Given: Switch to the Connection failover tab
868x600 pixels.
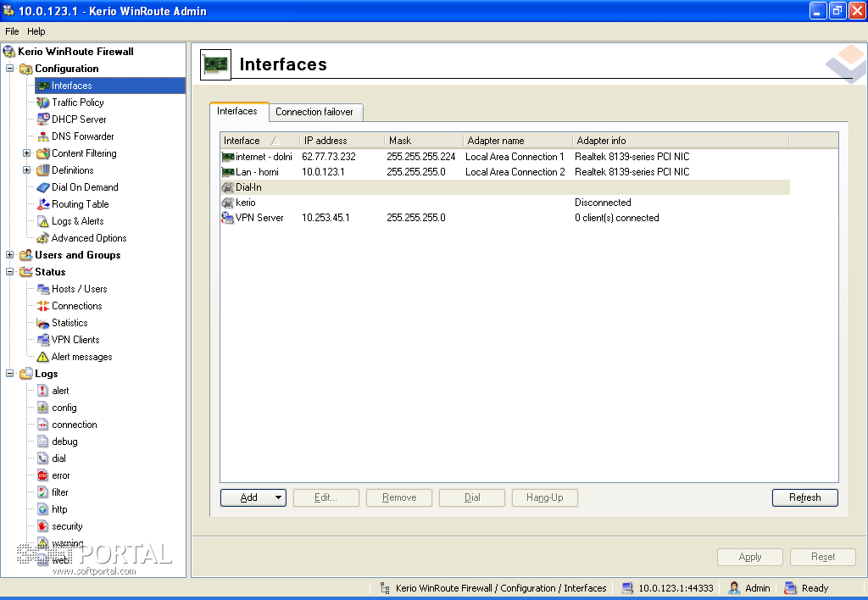Looking at the screenshot, I should (314, 112).
